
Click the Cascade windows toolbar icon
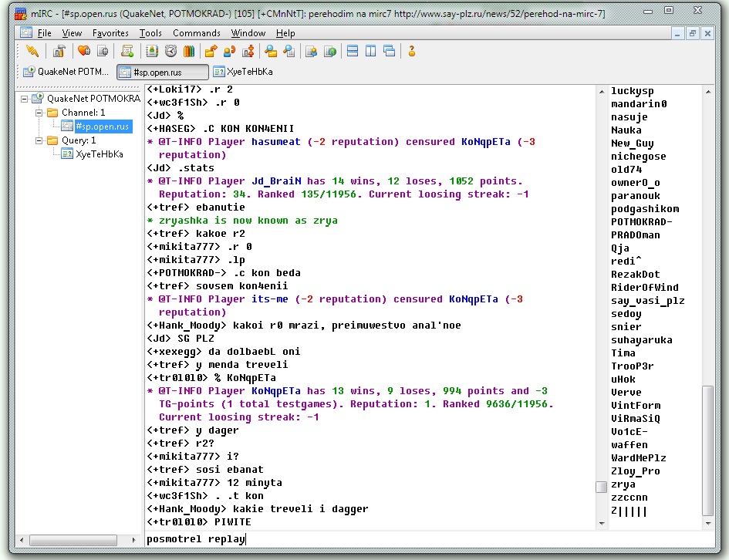[390, 52]
